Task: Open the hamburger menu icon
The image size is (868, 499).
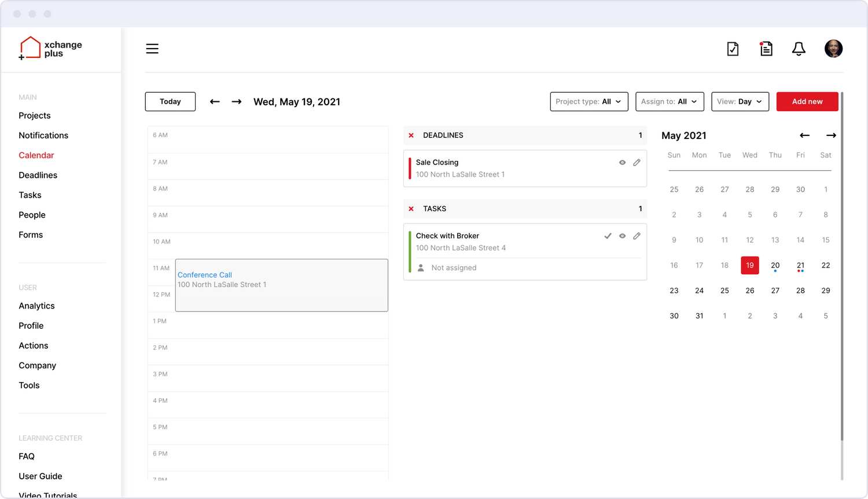Action: (x=152, y=49)
